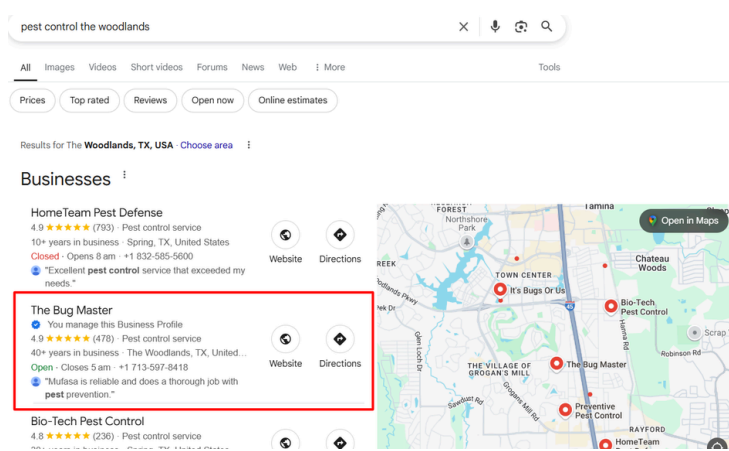
Task: Click The Bug Master map pin
Action: (557, 363)
